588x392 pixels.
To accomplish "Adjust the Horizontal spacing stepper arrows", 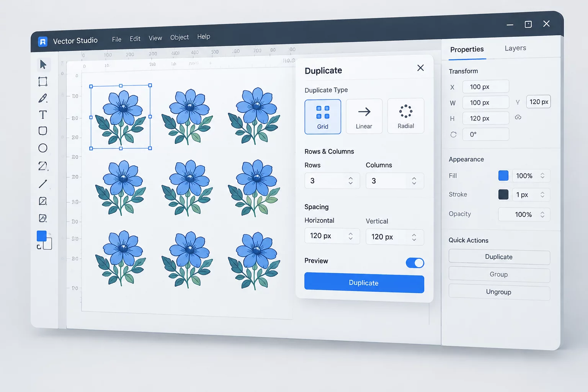I will 351,236.
